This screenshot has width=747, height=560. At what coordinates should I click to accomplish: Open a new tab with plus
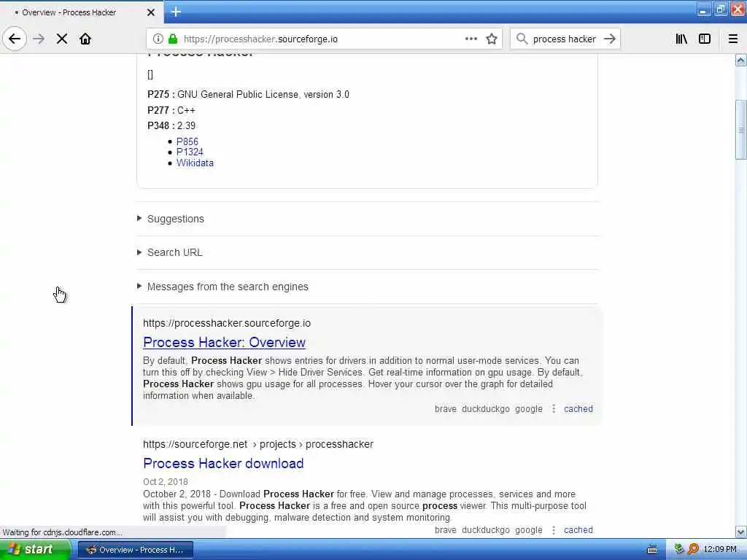pos(176,12)
